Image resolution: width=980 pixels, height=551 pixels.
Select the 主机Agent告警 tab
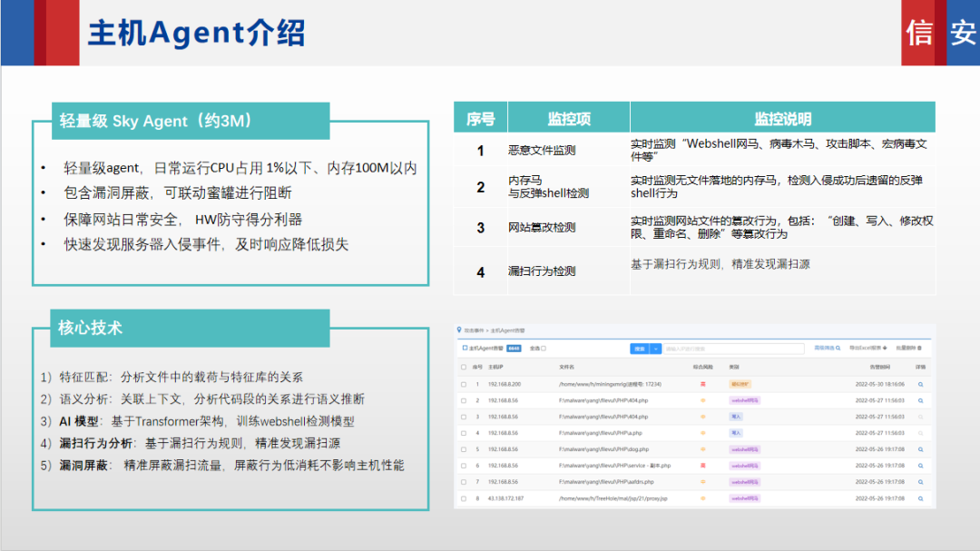(485, 348)
